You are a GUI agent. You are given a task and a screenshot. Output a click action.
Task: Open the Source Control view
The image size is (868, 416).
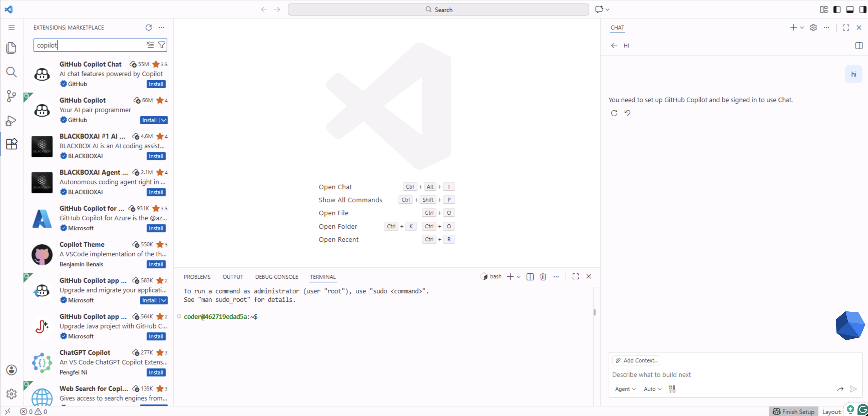click(x=12, y=96)
